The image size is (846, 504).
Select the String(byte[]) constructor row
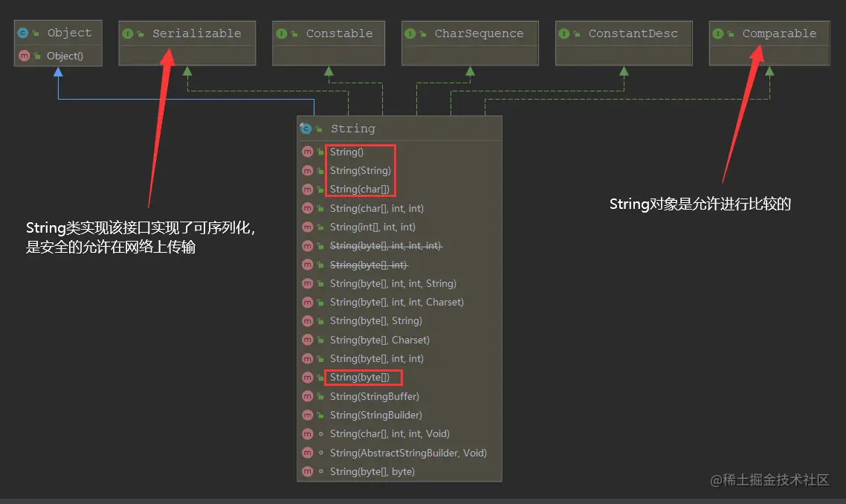click(399, 377)
